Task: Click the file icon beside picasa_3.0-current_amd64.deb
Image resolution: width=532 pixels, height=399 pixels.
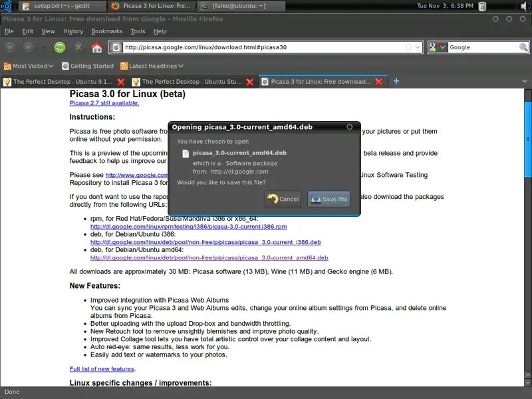Action: tap(186, 154)
